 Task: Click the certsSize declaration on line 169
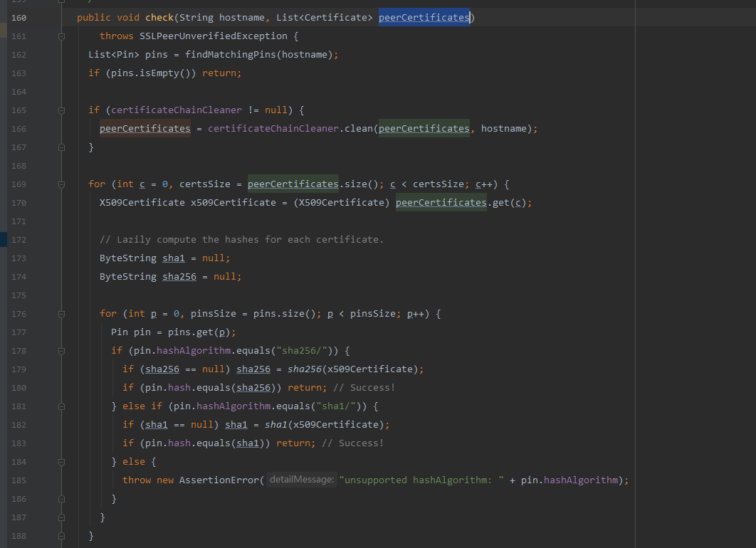click(205, 184)
